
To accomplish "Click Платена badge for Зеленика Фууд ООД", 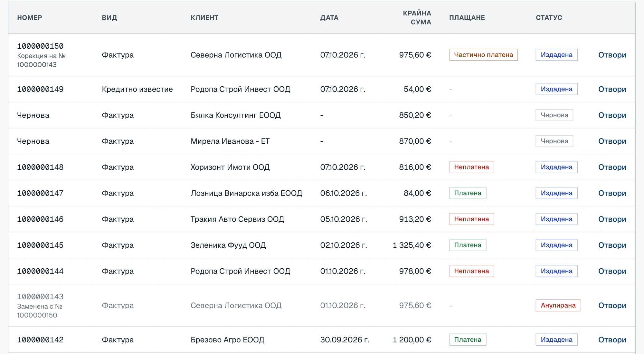I will pyautogui.click(x=468, y=245).
